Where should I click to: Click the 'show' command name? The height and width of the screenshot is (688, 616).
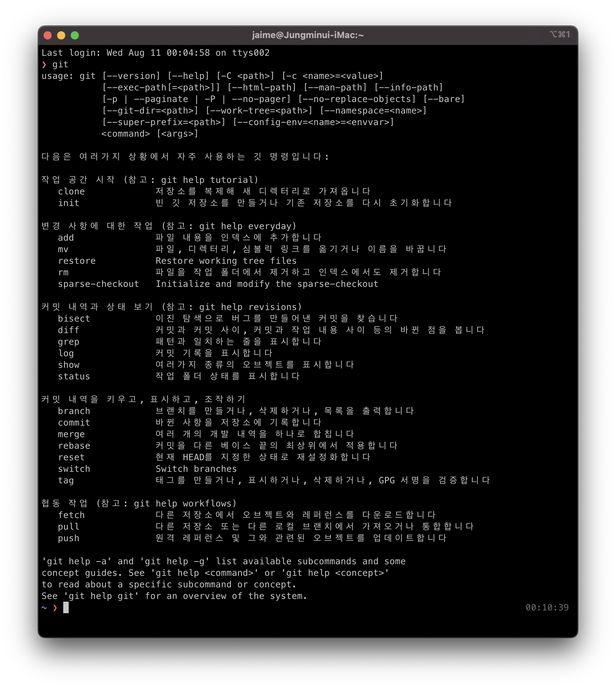pos(69,365)
